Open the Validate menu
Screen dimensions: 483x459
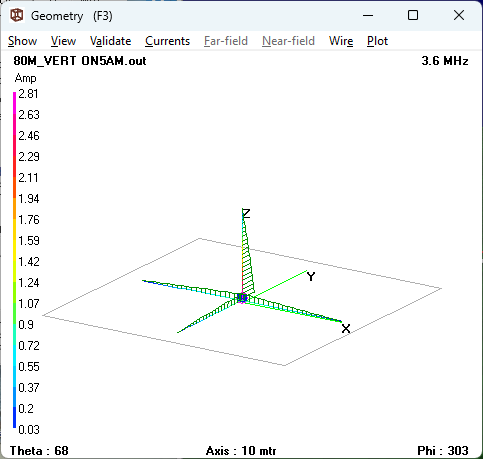point(110,41)
